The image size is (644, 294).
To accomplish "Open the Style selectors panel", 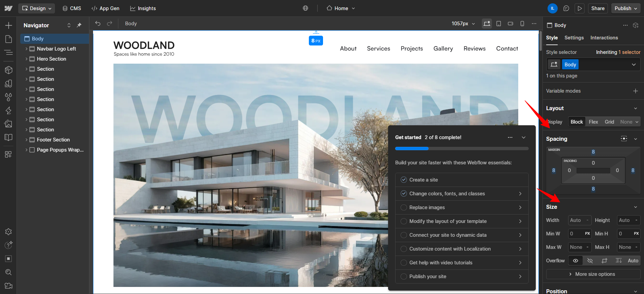I will point(8,83).
